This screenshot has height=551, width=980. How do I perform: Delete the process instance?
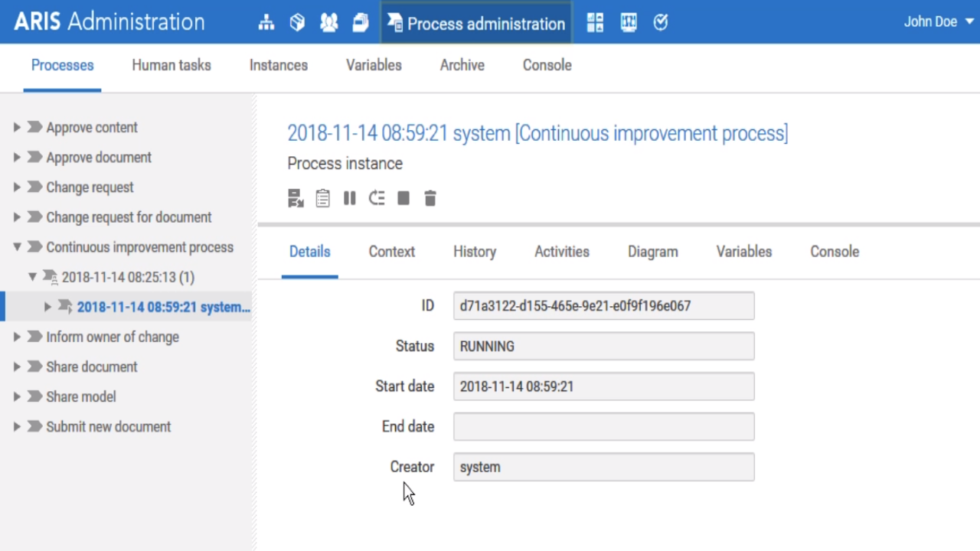(430, 198)
